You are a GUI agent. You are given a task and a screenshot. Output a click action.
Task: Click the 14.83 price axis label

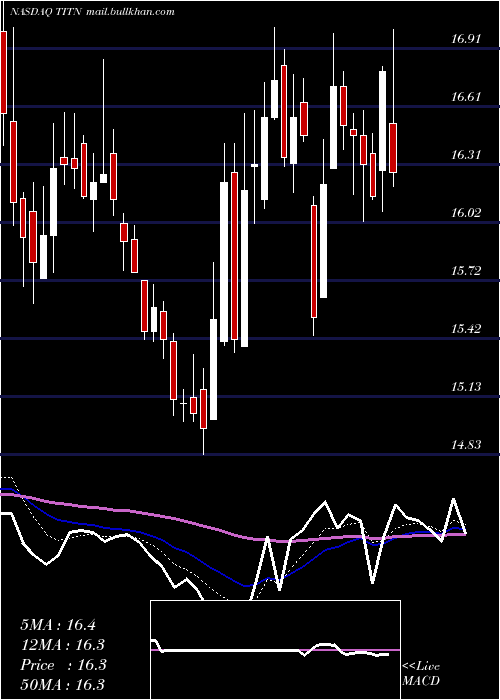pyautogui.click(x=466, y=445)
